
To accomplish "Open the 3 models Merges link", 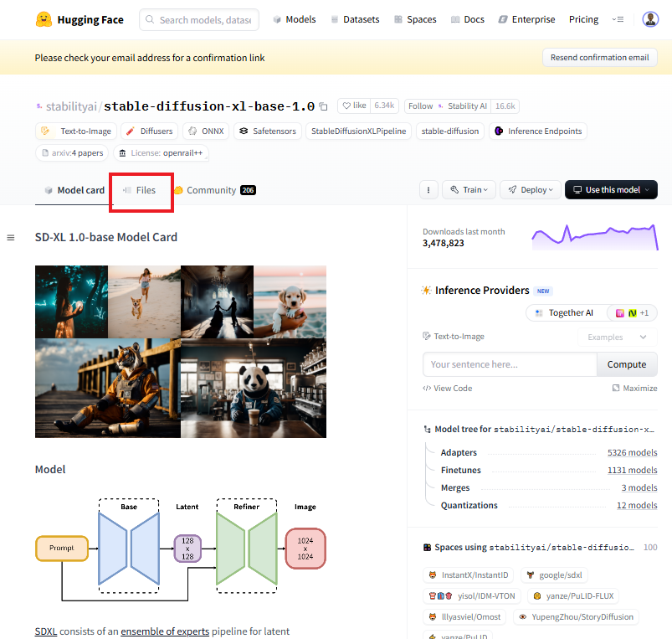I will [x=639, y=487].
